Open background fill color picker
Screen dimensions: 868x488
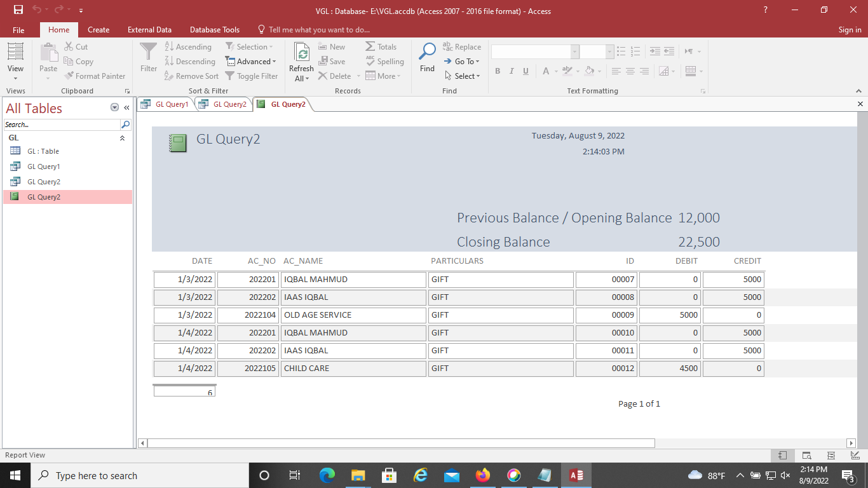tap(589, 71)
